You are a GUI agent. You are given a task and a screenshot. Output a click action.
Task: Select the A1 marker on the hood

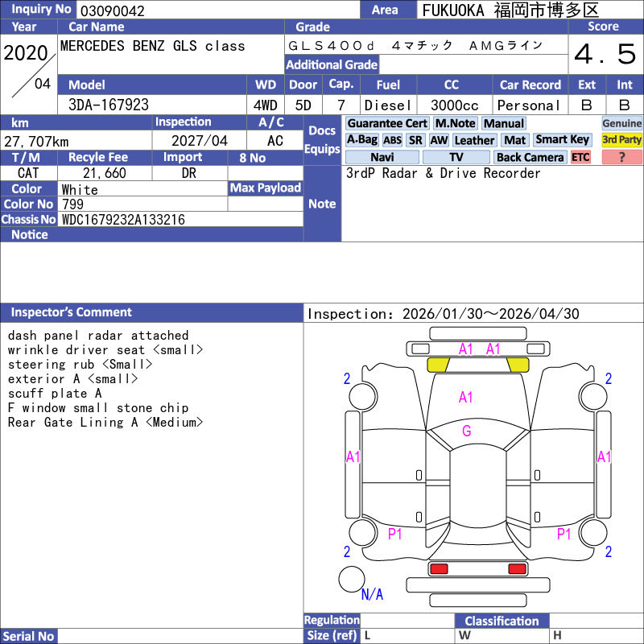466,397
